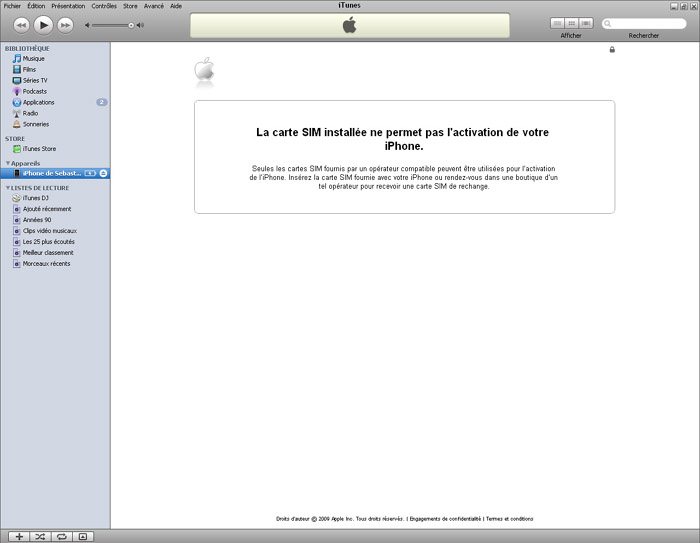Click the loud volume speaker icon

(x=140, y=25)
